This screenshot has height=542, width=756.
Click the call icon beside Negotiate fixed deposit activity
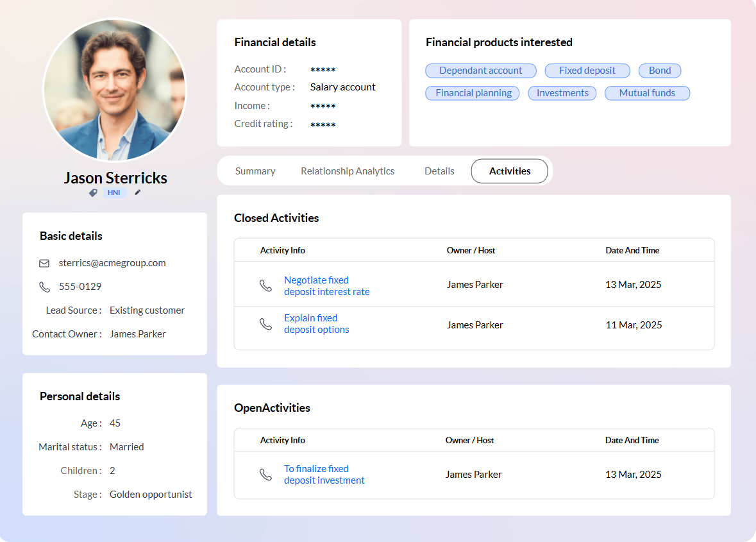coord(266,285)
